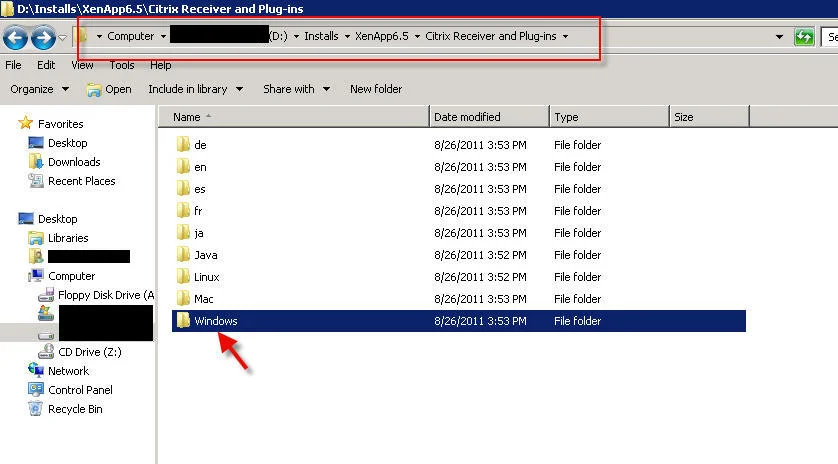838x464 pixels.
Task: Click the Recent Places icon
Action: click(36, 181)
